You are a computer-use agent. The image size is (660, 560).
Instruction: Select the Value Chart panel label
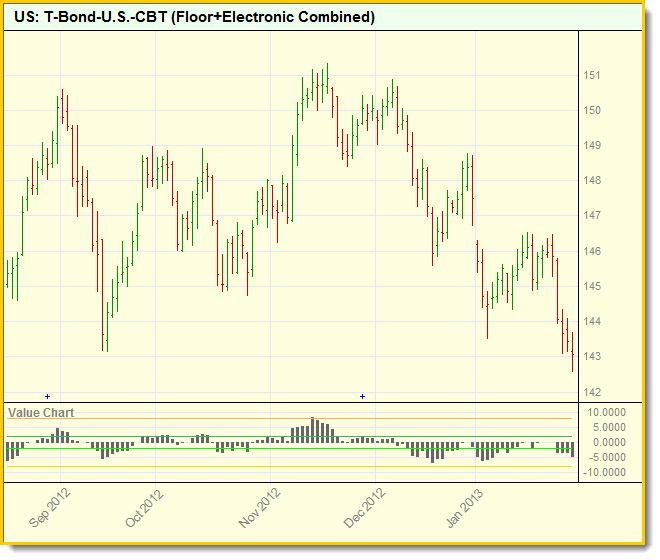[x=41, y=412]
